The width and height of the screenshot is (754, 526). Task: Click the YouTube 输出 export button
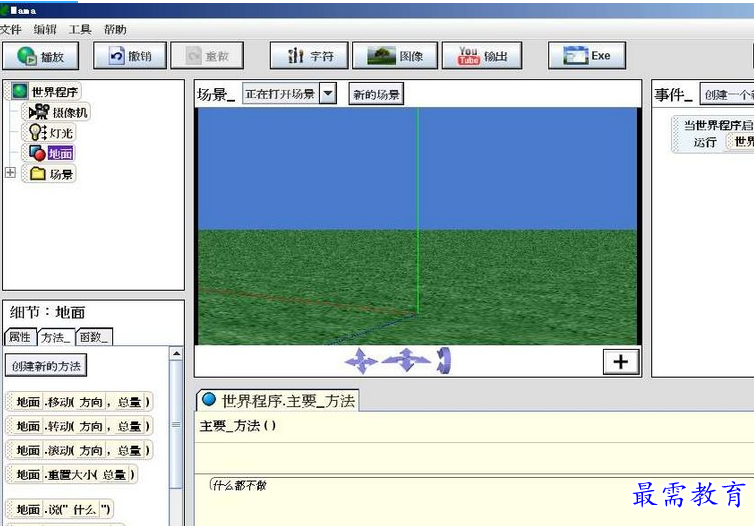(x=482, y=56)
